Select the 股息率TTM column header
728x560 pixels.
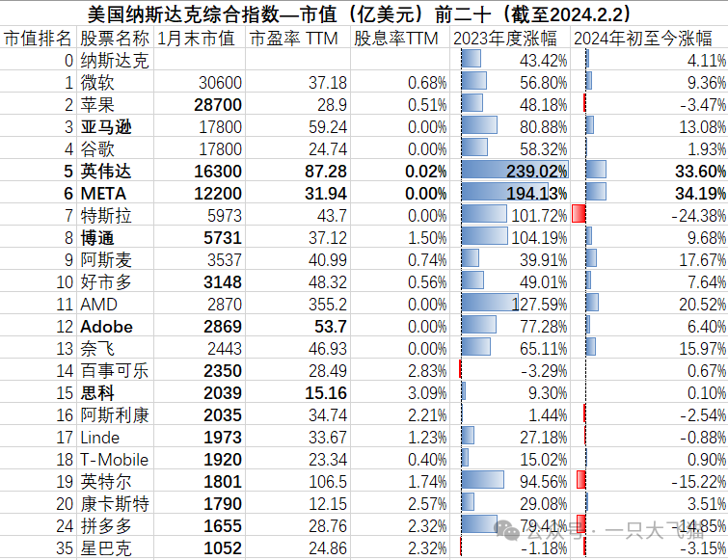coord(396,39)
